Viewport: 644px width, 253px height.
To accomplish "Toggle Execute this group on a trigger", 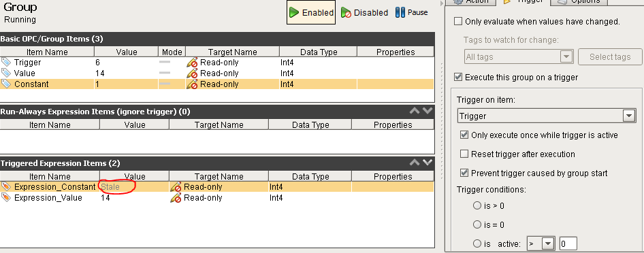I will pos(458,77).
